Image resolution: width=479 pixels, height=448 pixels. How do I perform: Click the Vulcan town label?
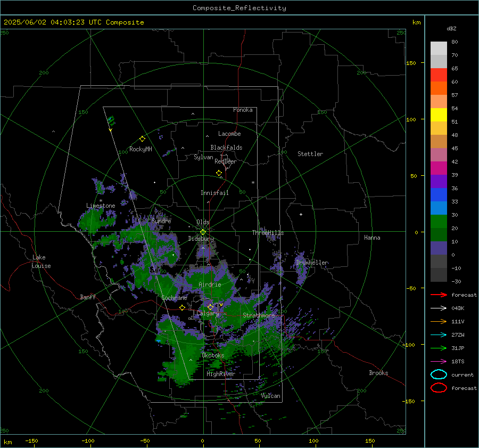tap(271, 396)
